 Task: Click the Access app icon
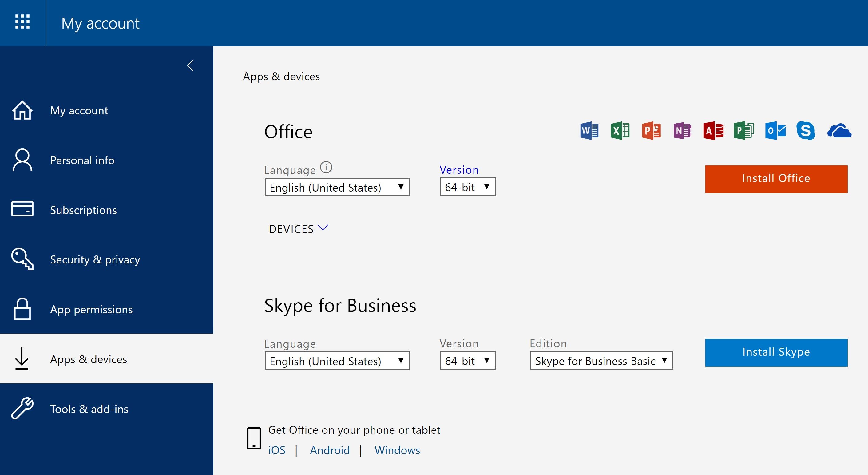click(x=713, y=130)
